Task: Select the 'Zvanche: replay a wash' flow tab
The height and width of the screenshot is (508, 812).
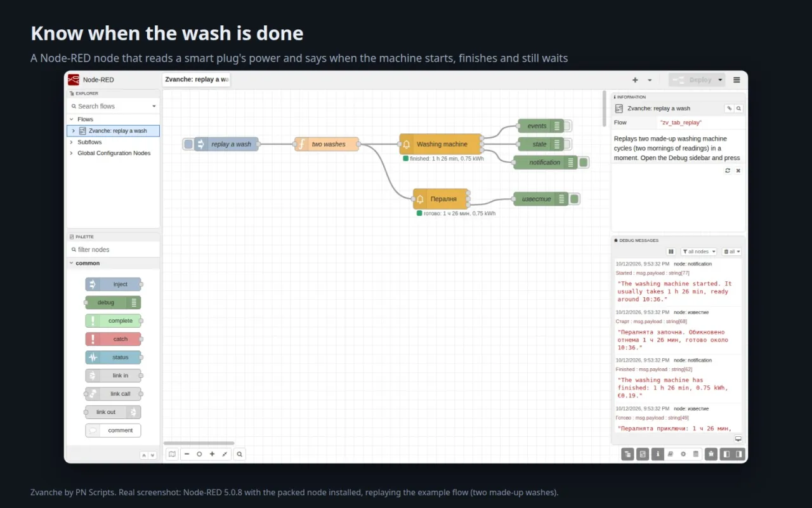Action: [x=196, y=79]
